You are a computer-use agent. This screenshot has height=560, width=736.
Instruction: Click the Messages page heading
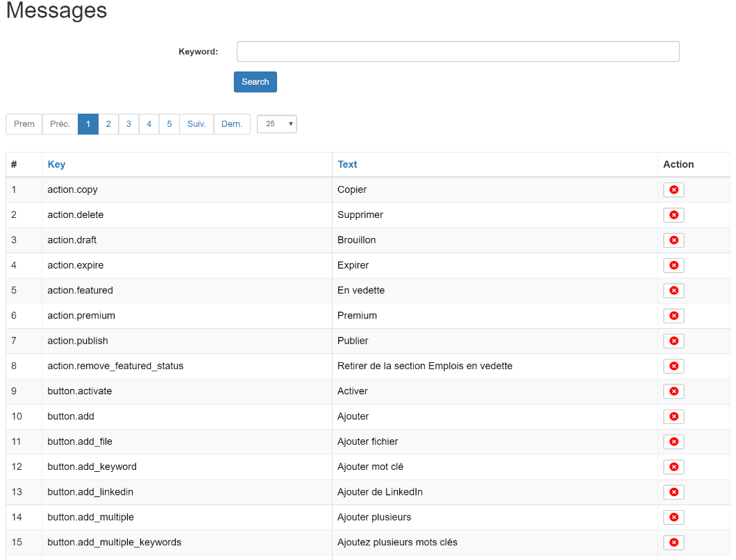57,10
